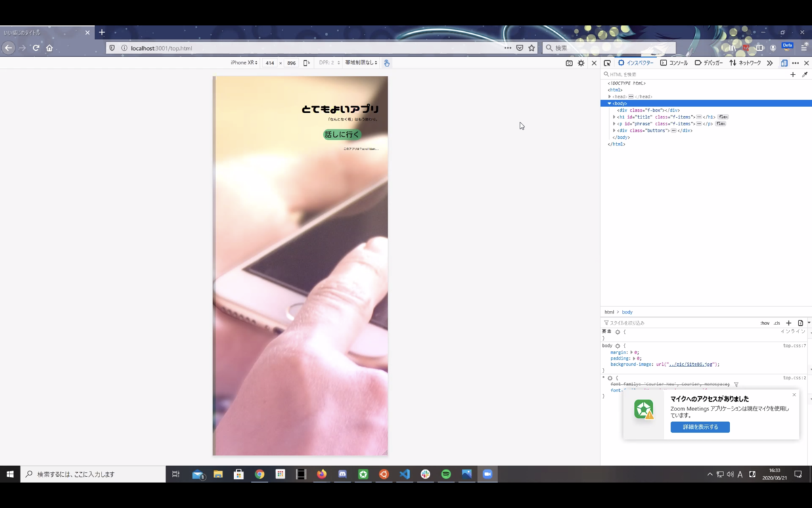The image size is (812, 508).
Task: Go back with the browser back arrow
Action: pyautogui.click(x=9, y=48)
